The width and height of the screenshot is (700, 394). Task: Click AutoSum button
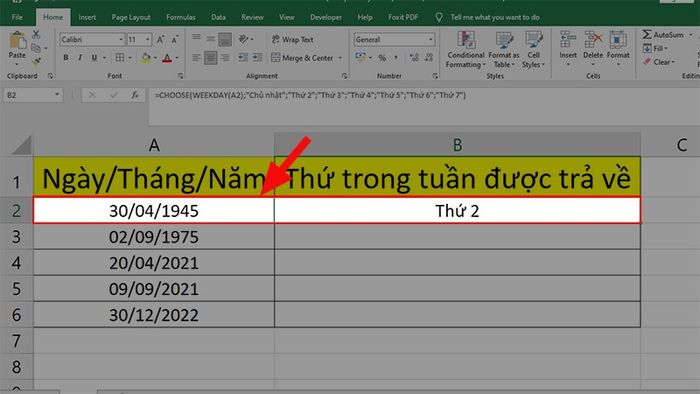pyautogui.click(x=663, y=34)
